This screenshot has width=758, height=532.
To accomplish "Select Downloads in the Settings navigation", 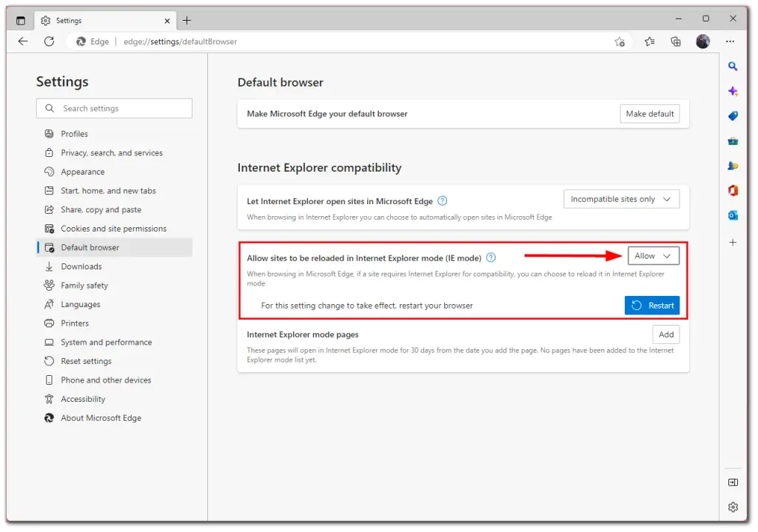I will 81,266.
